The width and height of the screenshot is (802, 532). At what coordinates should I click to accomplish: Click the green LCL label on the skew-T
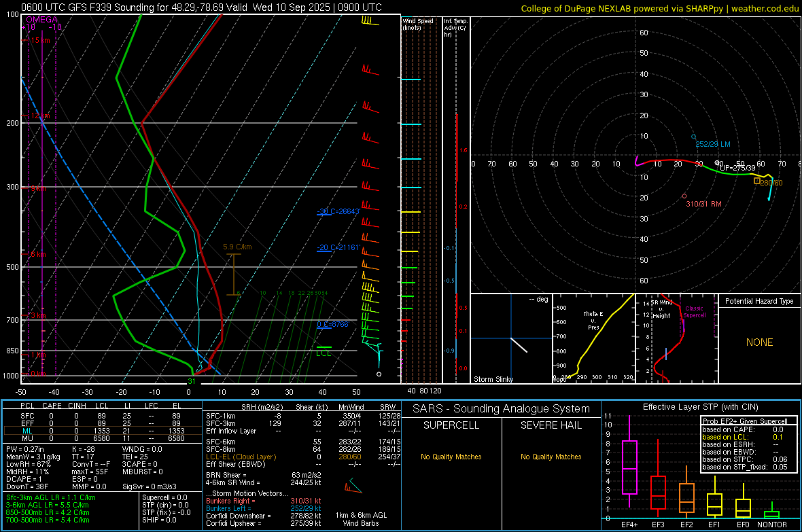(324, 353)
